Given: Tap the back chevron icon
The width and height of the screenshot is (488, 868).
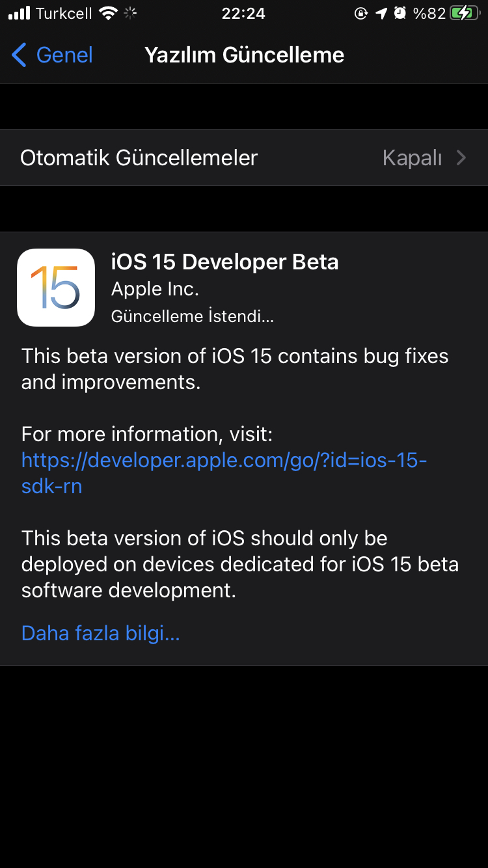Looking at the screenshot, I should [x=20, y=55].
